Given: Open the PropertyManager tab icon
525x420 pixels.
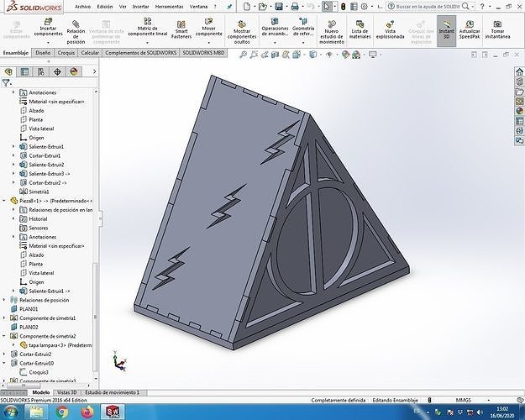Looking at the screenshot, I should (24, 71).
